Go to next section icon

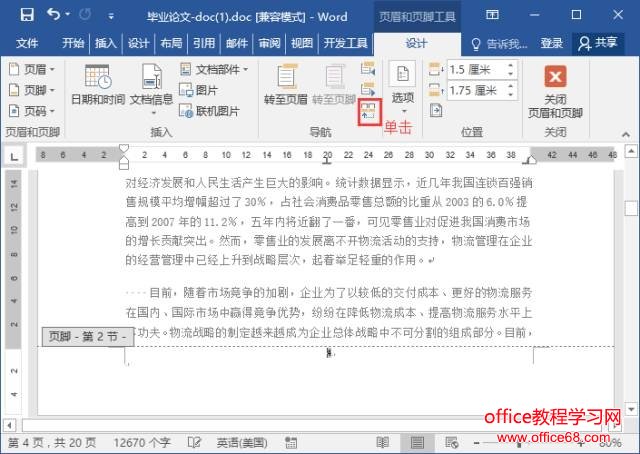[x=368, y=89]
